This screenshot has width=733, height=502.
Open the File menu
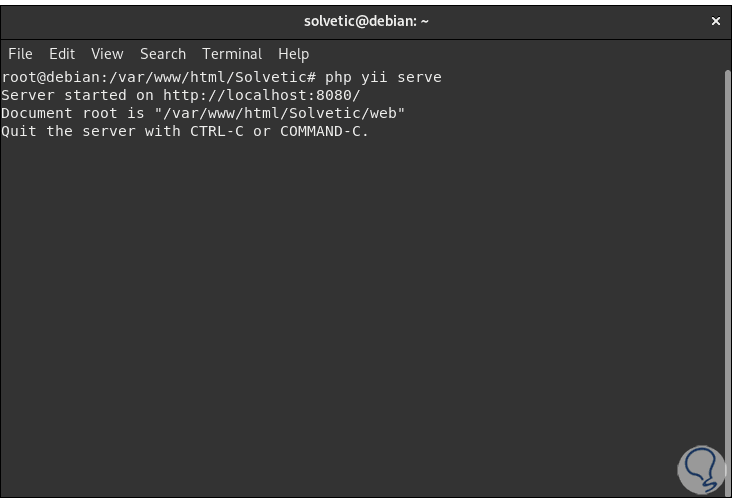pos(20,54)
